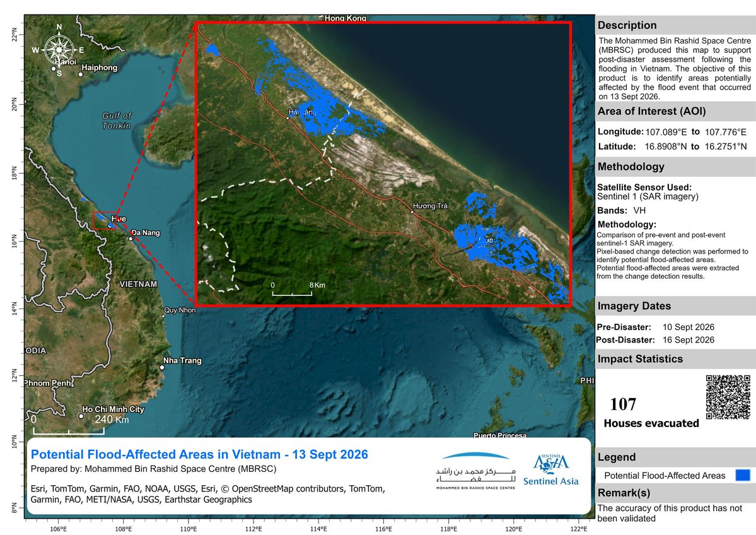Click the 'accuracy of this product' remark text
Viewport: 756px width, 535px height.
670,514
